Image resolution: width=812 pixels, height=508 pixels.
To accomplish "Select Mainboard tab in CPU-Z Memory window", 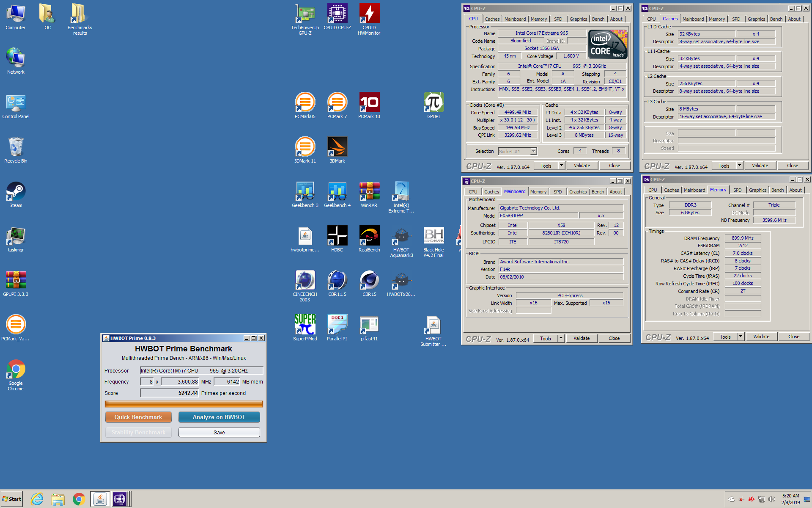I will (694, 190).
